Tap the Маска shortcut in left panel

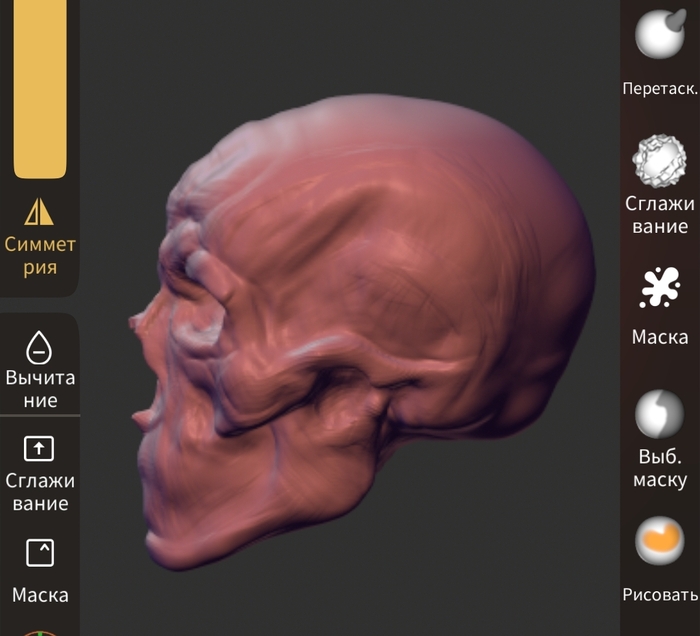(40, 572)
